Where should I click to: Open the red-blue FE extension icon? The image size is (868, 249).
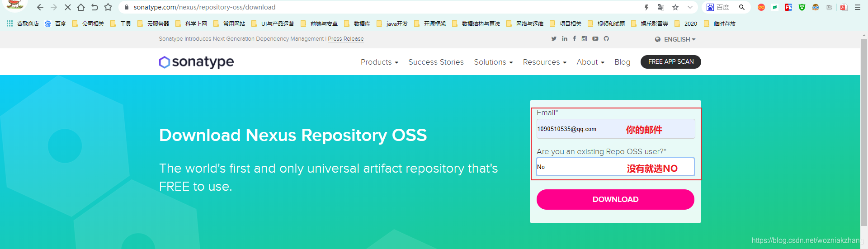click(788, 7)
